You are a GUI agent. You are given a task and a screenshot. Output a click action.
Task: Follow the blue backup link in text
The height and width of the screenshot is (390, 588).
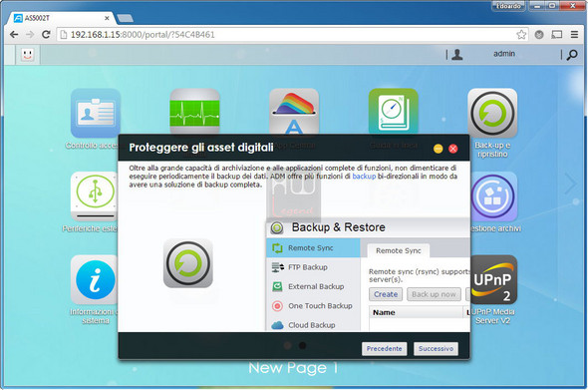364,176
